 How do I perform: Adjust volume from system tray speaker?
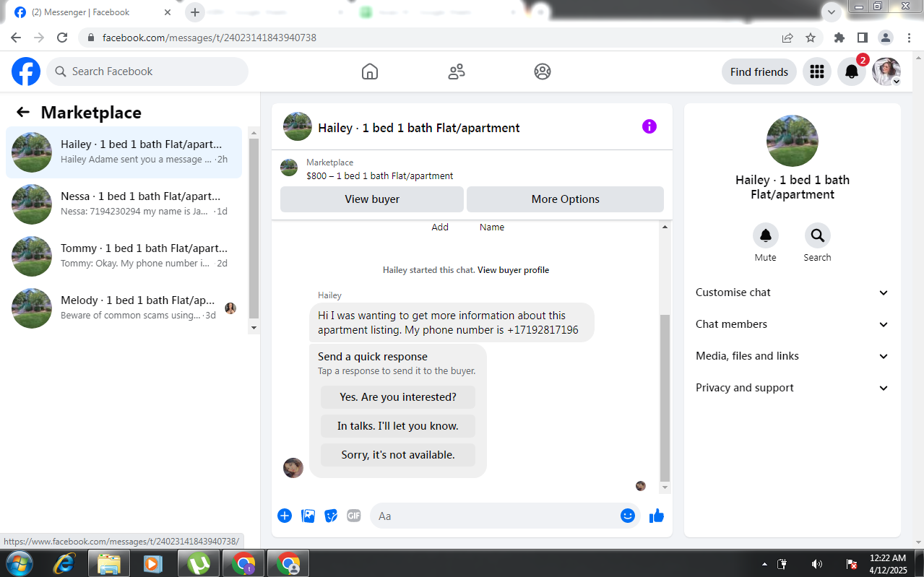[817, 564]
